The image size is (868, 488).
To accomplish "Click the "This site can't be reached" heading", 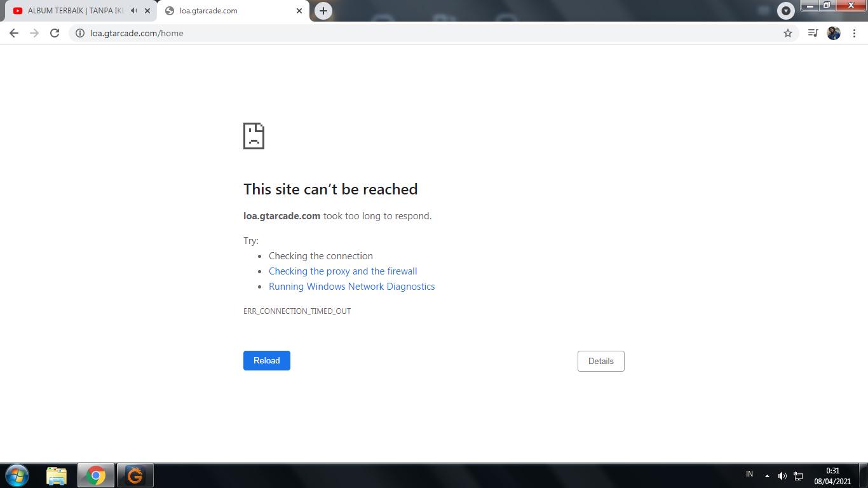I will (330, 189).
